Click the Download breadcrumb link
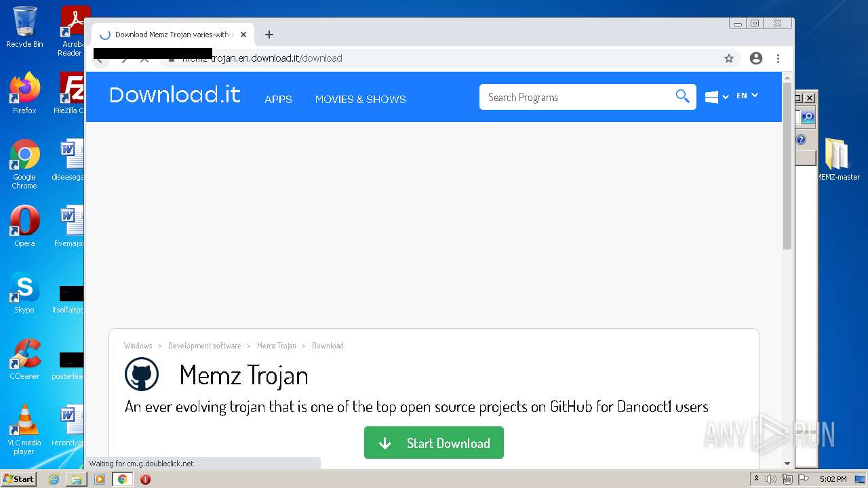 [328, 346]
